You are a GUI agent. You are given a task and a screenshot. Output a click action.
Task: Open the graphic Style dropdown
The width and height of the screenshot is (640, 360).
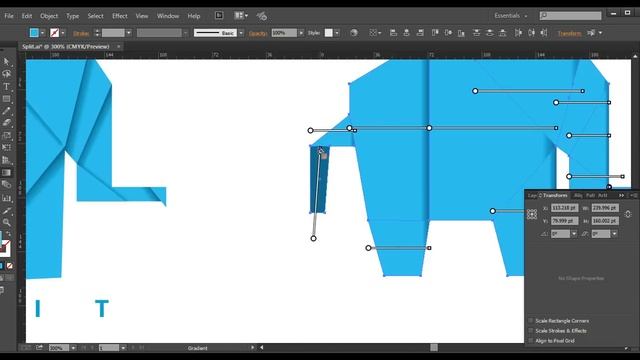point(337,33)
